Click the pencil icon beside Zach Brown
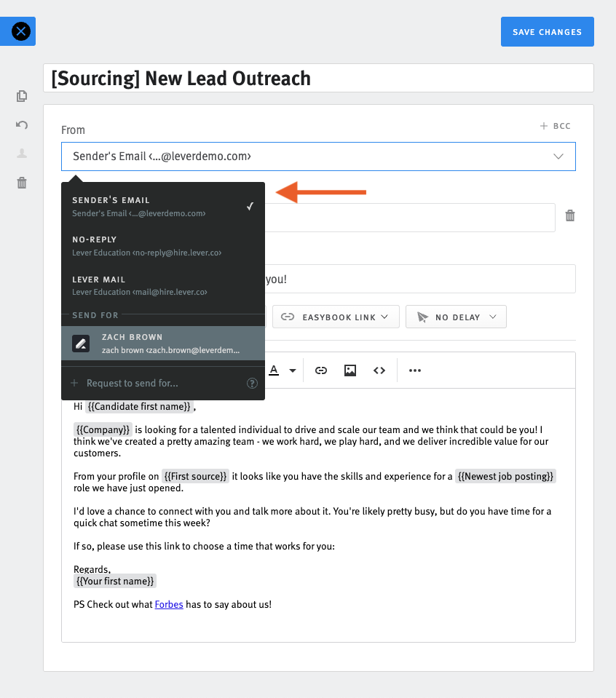The image size is (616, 698). point(81,344)
